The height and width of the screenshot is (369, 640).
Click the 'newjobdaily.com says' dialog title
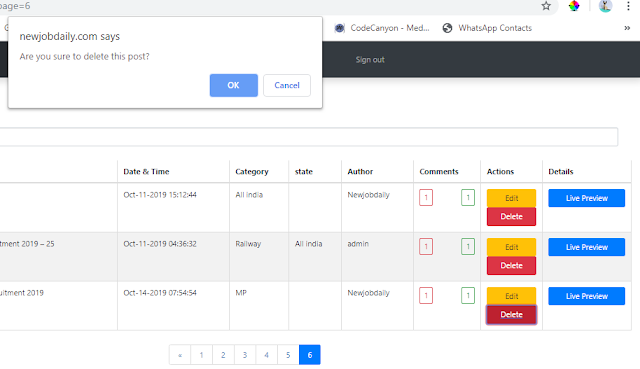[x=69, y=36]
